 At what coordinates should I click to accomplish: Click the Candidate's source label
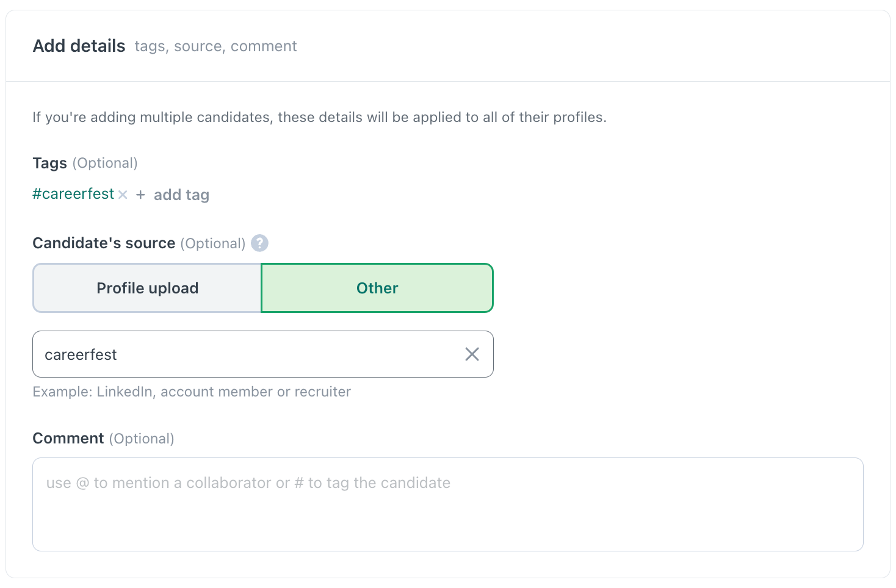pos(104,243)
